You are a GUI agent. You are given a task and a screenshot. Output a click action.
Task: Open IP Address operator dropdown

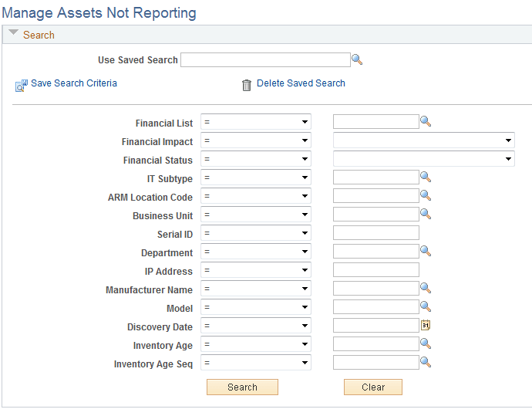click(256, 270)
